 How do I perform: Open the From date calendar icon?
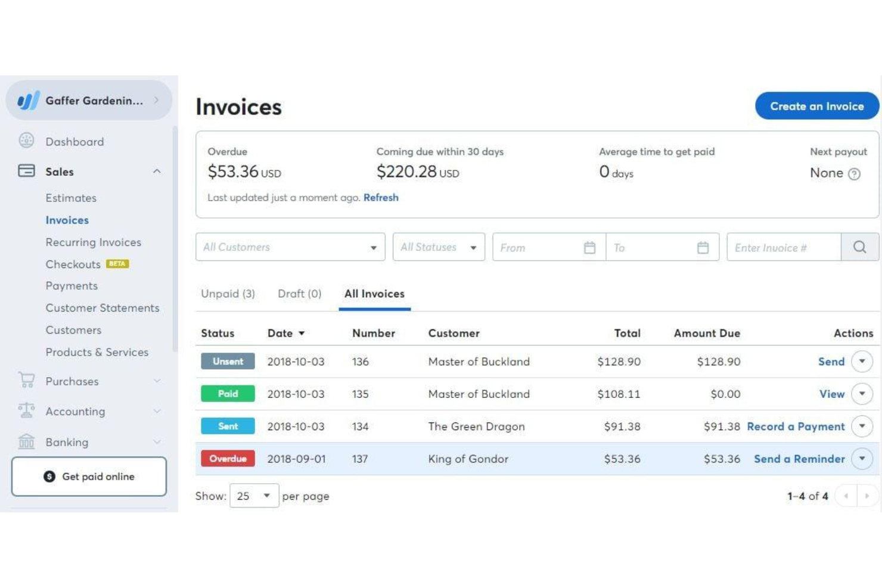589,247
